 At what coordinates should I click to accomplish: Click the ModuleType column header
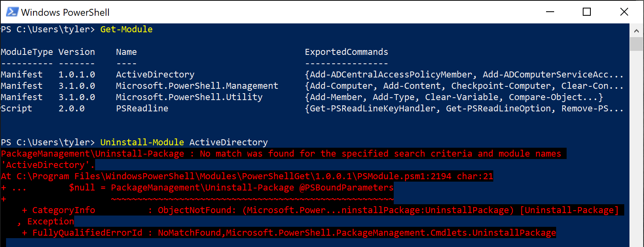pos(27,51)
